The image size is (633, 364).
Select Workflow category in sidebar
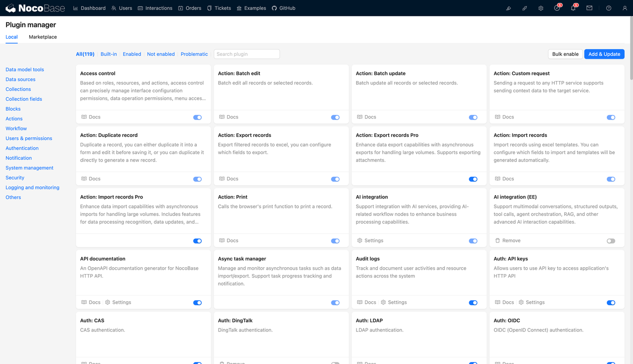point(16,128)
